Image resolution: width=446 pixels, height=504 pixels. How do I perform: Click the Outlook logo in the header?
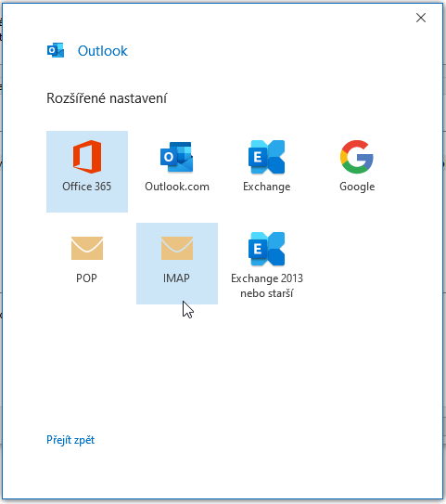pos(56,50)
